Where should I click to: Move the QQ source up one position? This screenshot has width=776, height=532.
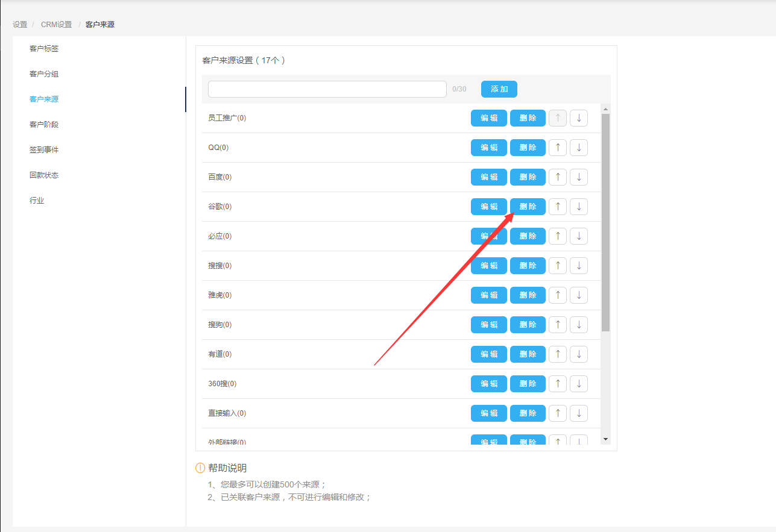[557, 148]
